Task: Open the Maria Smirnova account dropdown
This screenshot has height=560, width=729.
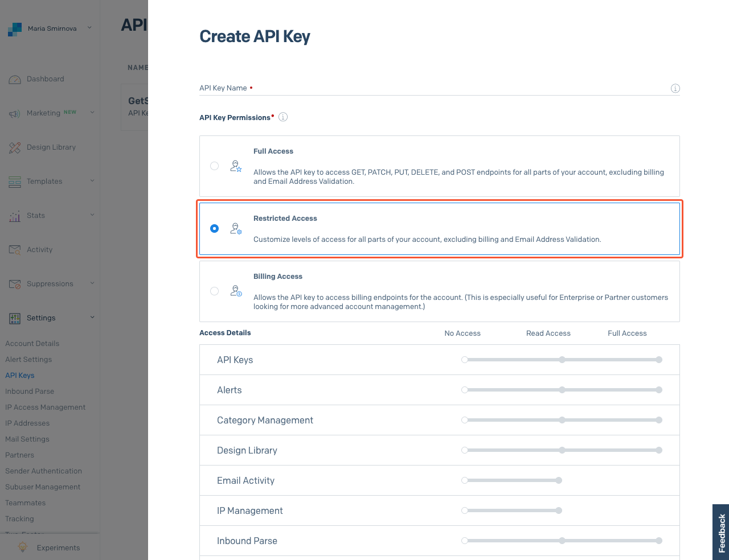Action: click(52, 28)
